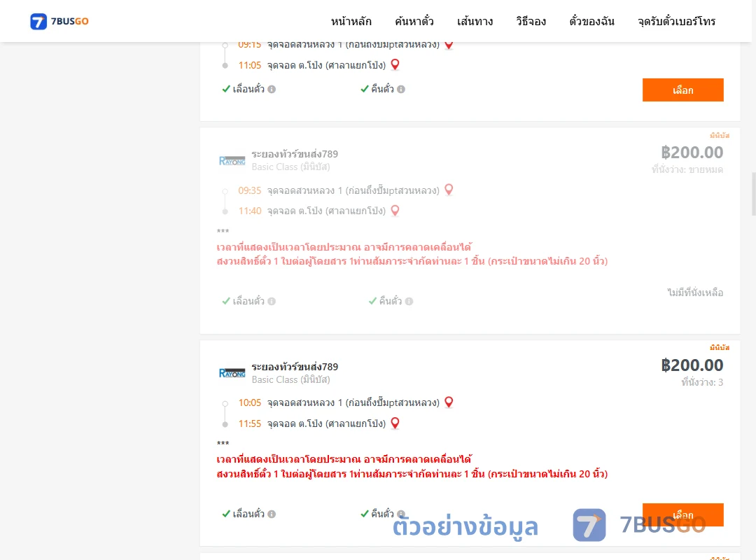Click the 10:05 departure time text

coord(250,402)
